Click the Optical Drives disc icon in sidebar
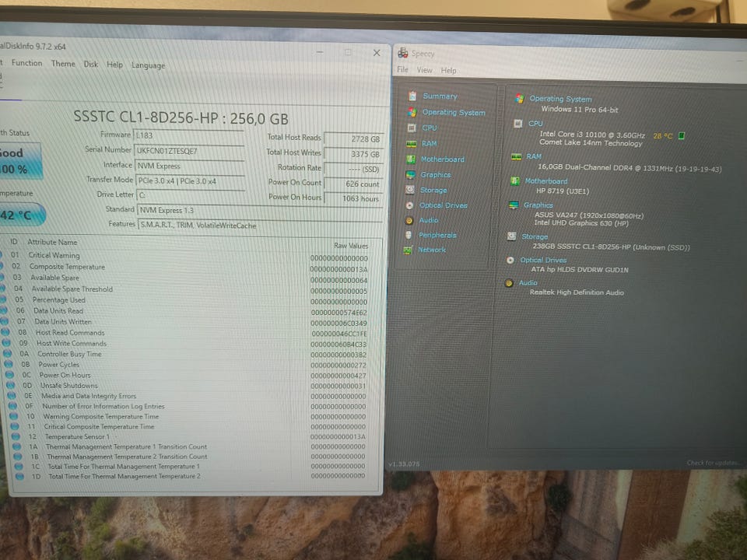 (x=409, y=205)
